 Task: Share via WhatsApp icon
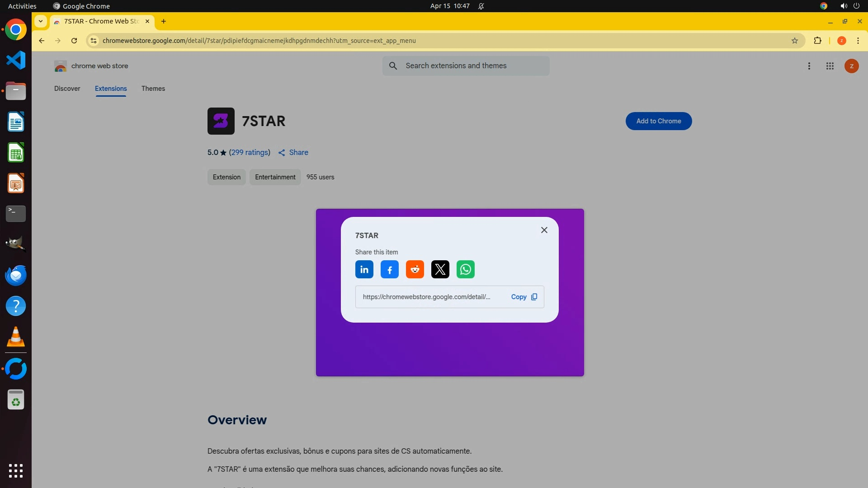(465, 270)
